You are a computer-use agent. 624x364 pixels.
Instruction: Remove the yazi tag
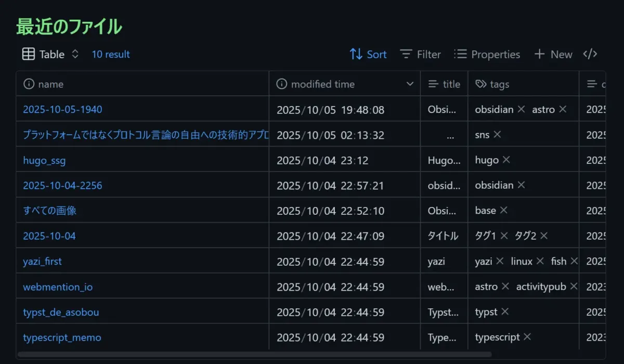click(x=500, y=261)
